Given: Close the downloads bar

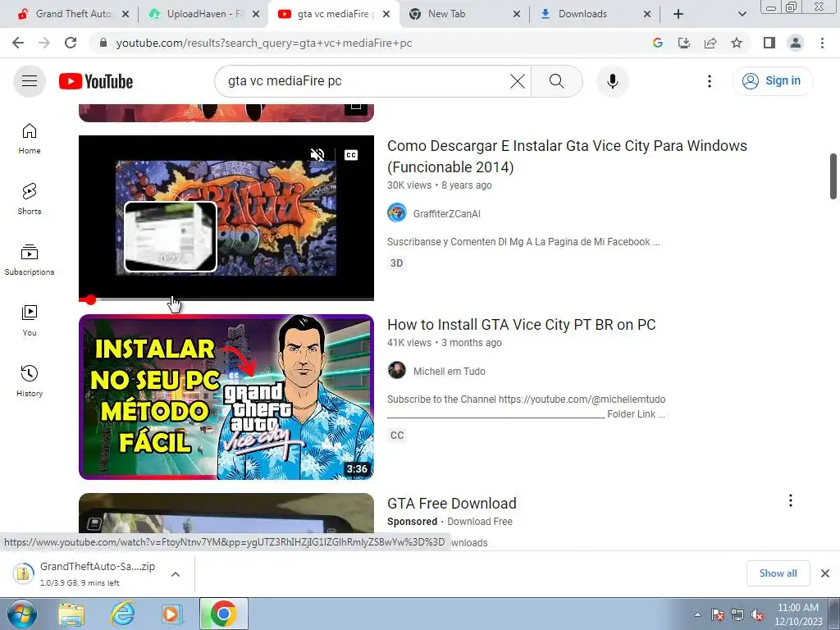Looking at the screenshot, I should [825, 573].
